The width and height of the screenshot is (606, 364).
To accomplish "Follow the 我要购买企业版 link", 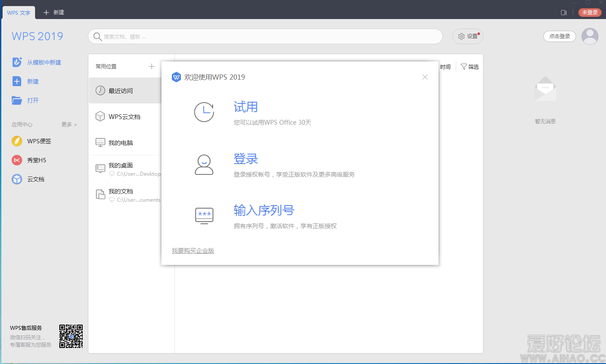I will point(193,251).
